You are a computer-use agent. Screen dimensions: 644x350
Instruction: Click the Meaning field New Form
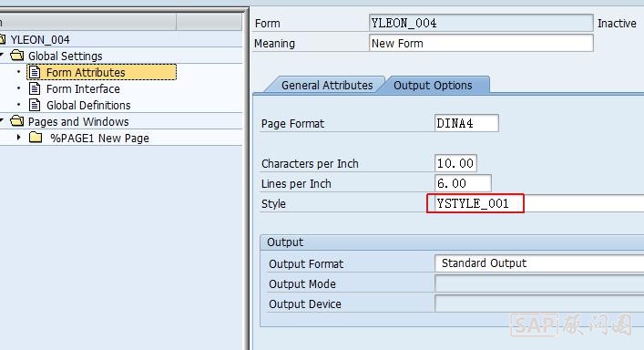[481, 43]
